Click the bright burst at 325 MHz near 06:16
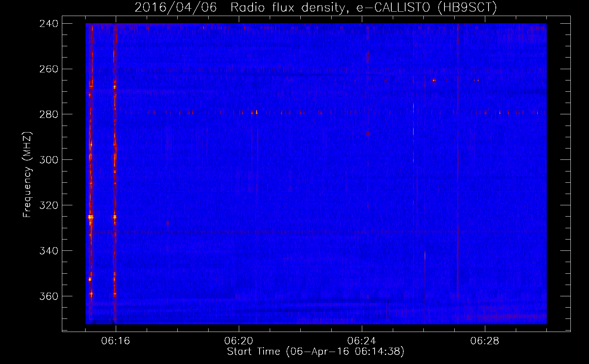The height and width of the screenshot is (364, 589). [x=115, y=217]
